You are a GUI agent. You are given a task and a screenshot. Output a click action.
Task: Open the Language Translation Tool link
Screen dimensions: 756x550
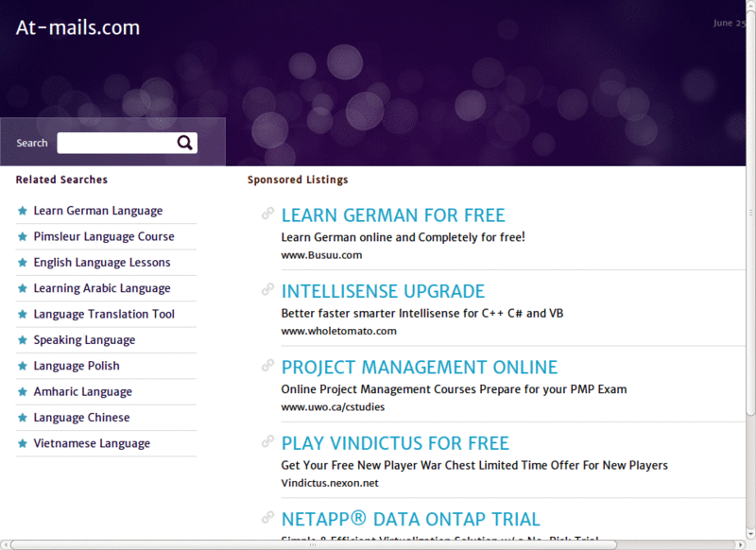[x=104, y=315]
